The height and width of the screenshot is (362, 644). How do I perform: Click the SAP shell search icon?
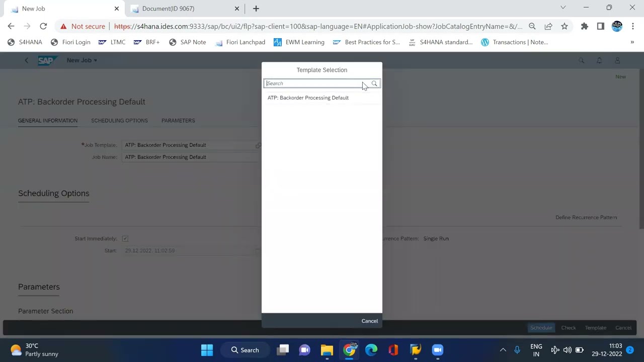tap(582, 60)
